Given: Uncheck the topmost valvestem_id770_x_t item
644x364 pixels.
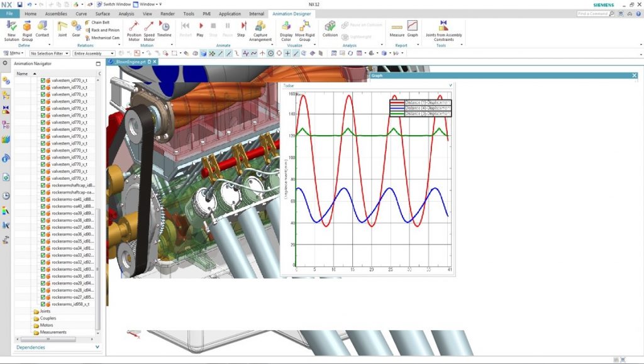Looking at the screenshot, I should (43, 80).
